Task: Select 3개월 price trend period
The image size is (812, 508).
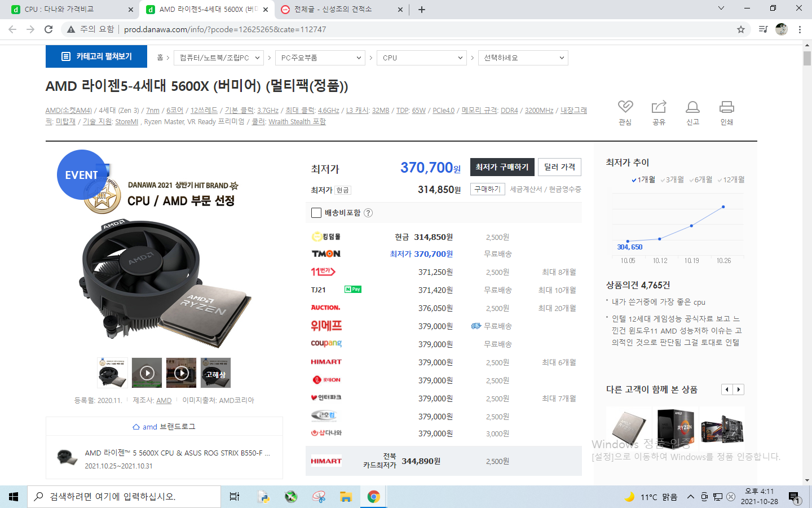Action: pos(672,179)
